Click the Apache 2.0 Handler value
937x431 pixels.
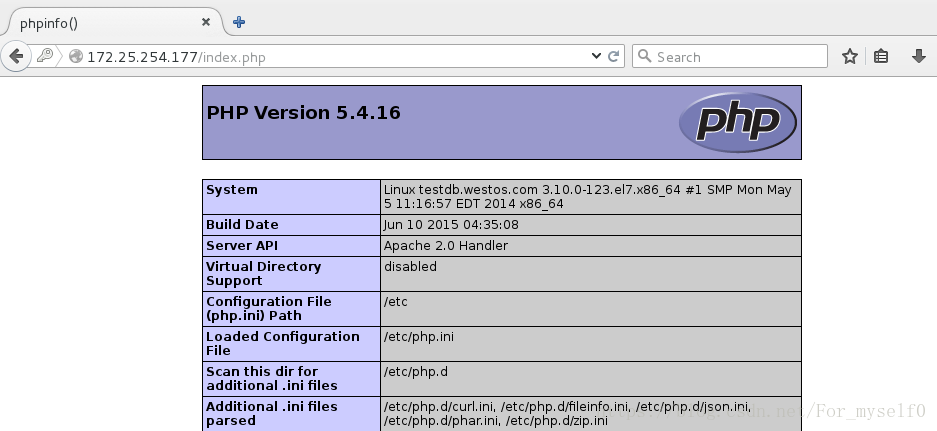point(446,246)
